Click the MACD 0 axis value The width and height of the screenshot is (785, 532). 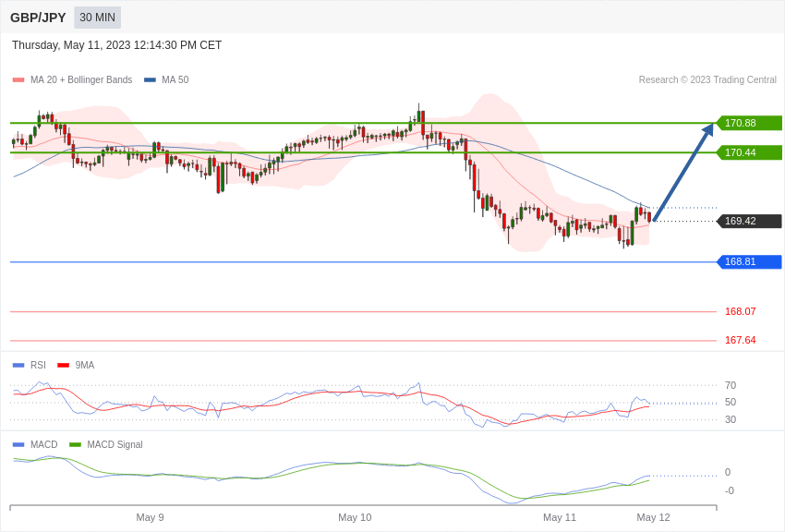(728, 473)
